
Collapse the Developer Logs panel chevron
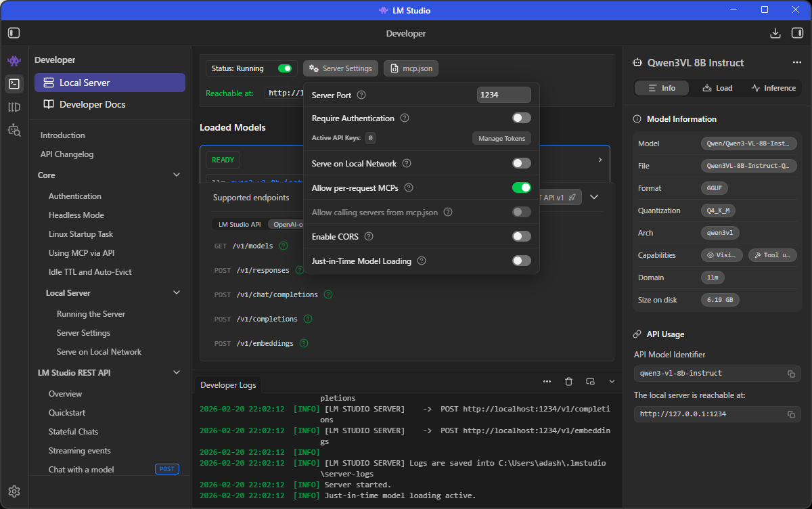(x=612, y=382)
